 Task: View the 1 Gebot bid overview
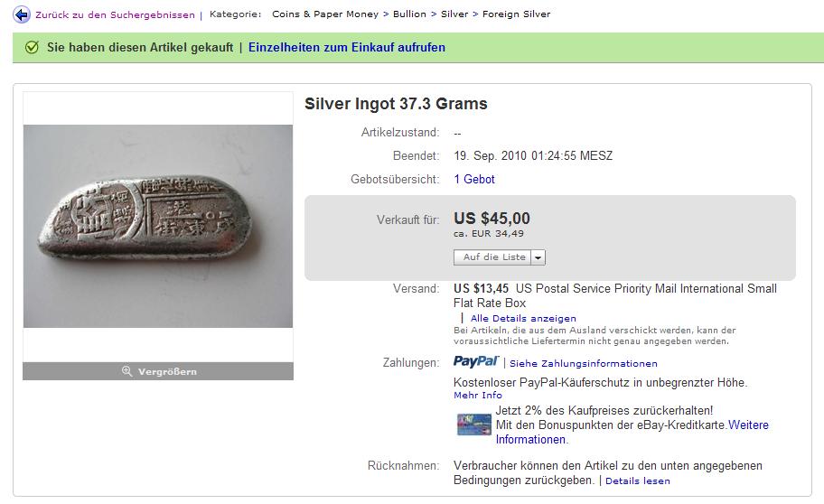[474, 179]
